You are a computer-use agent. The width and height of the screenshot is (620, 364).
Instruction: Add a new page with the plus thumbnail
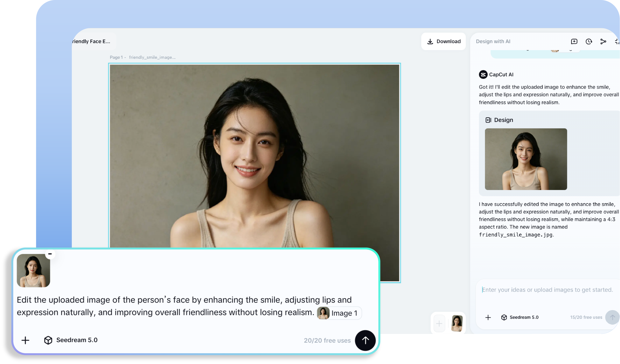point(439,323)
